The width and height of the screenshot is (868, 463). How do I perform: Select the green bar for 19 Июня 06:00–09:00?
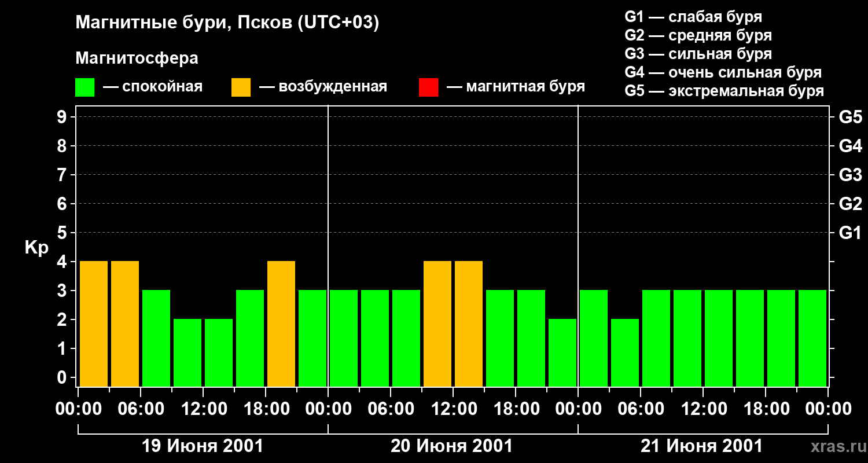point(156,338)
